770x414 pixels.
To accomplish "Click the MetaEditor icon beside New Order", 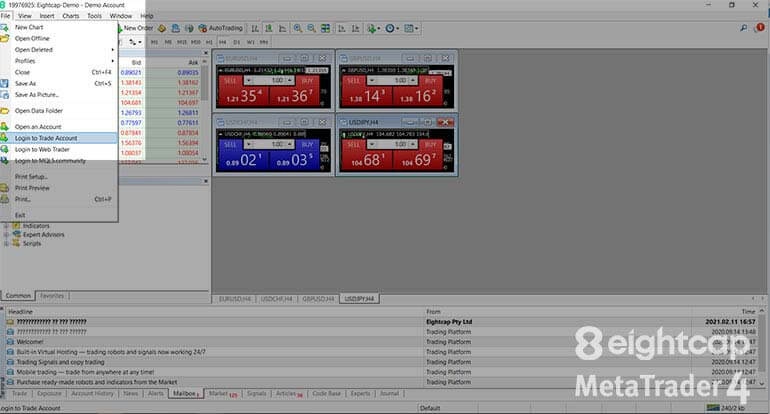I will (162, 28).
